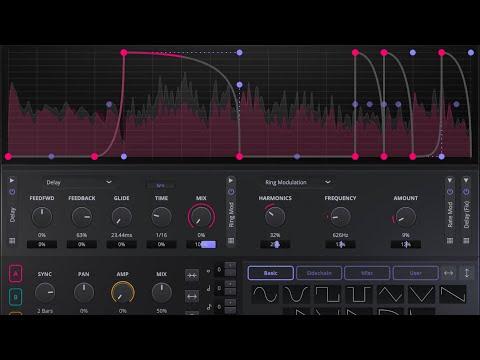Toggle the Ring Mod module power button

tap(231, 192)
